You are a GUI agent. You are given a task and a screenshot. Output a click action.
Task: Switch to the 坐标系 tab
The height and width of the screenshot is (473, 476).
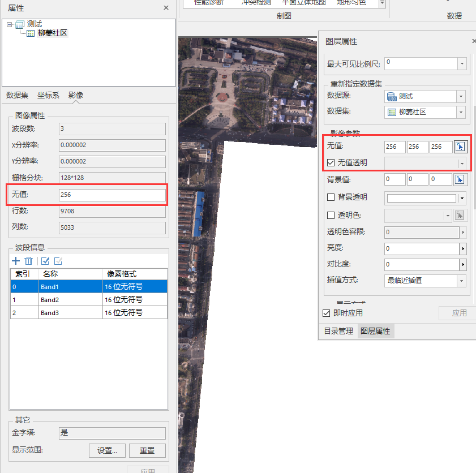pyautogui.click(x=48, y=95)
